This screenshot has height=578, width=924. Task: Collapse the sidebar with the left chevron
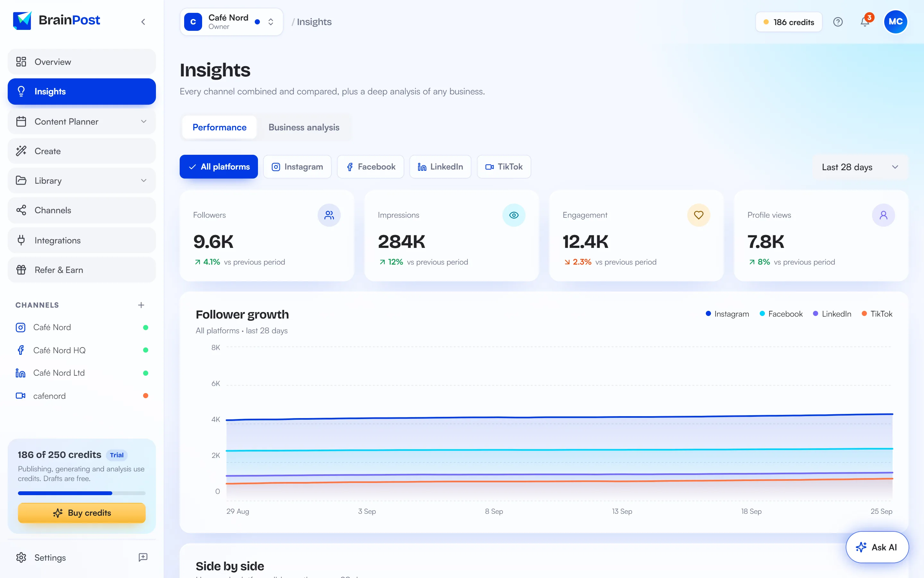[143, 22]
